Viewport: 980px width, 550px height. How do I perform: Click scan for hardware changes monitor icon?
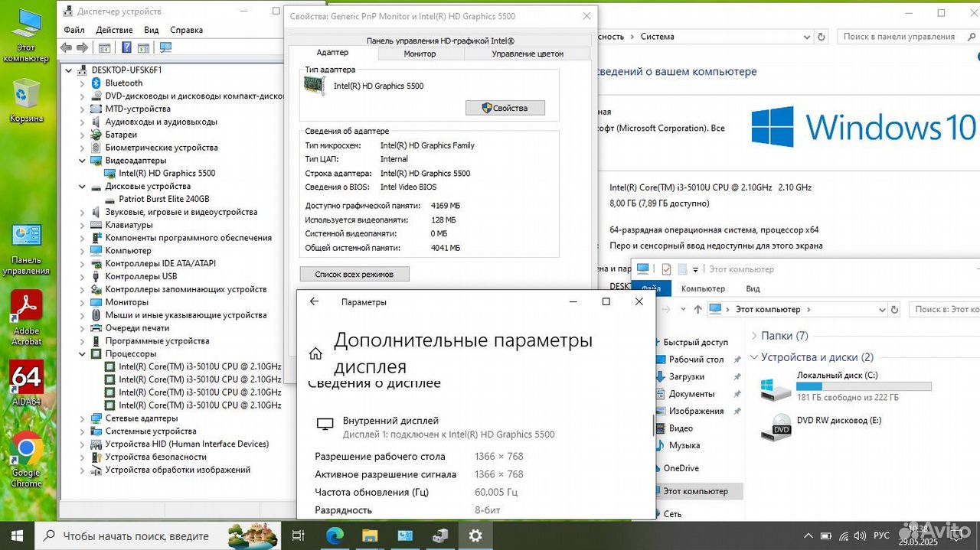[165, 47]
